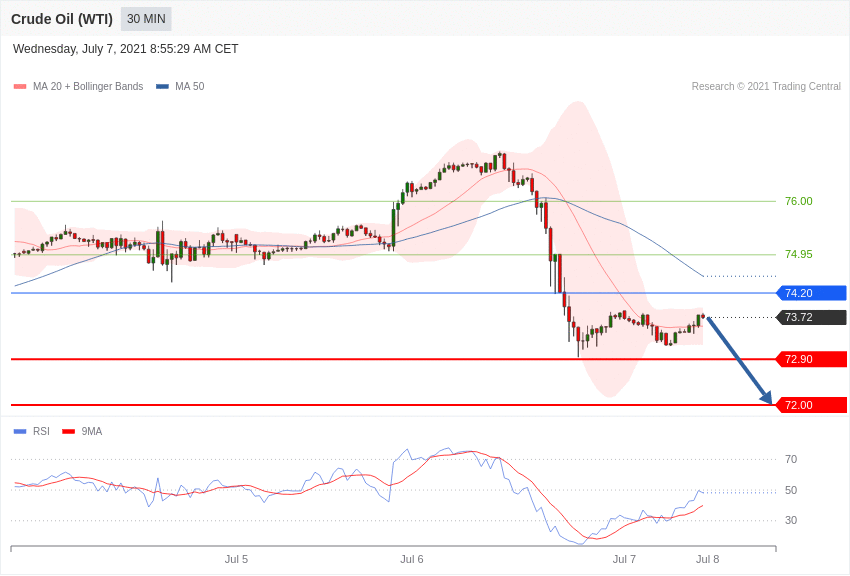Click the blue 74.20 pivot price tag
This screenshot has height=576, width=850.
(x=812, y=293)
